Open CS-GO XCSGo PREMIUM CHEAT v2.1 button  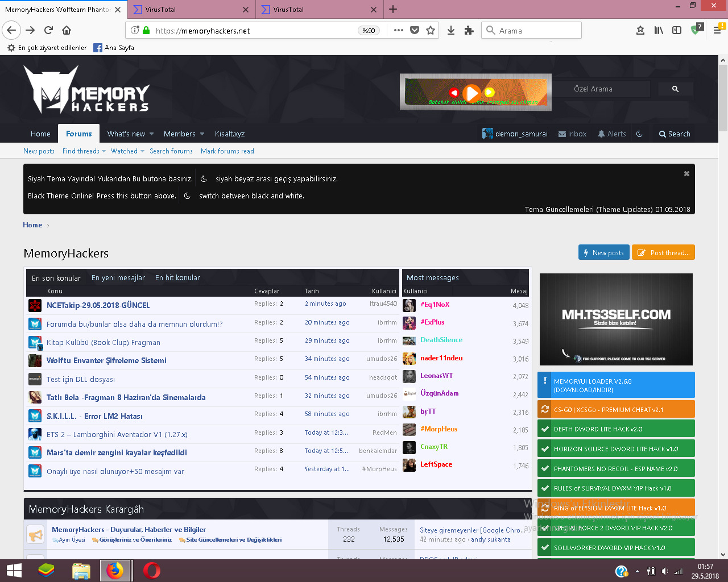616,409
